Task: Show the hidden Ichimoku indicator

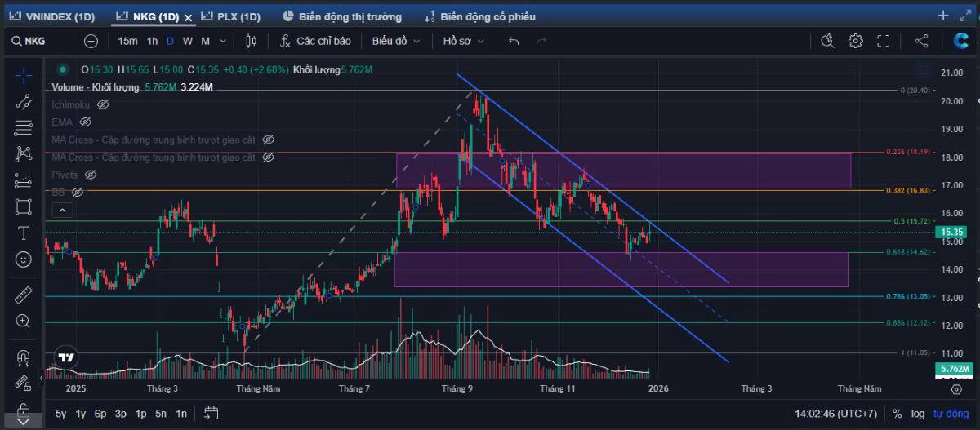Action: [x=103, y=104]
